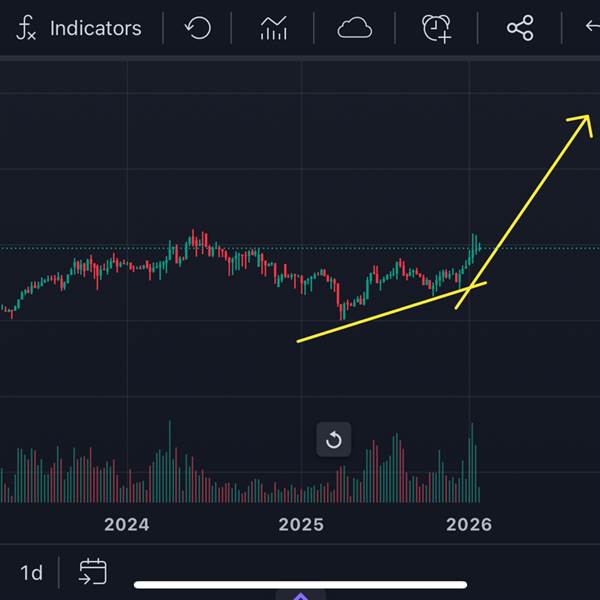Image resolution: width=600 pixels, height=600 pixels.
Task: Click the cloud save layout icon
Action: click(x=354, y=28)
